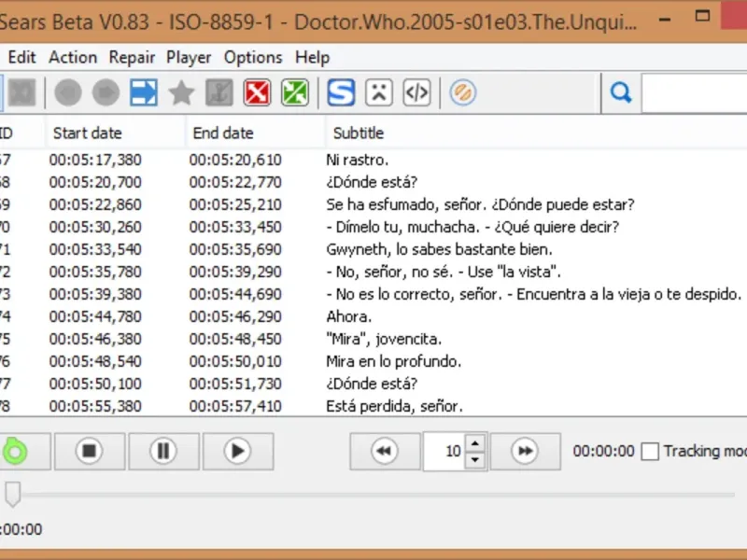Click the sad-face icon in toolbar

pos(379,92)
